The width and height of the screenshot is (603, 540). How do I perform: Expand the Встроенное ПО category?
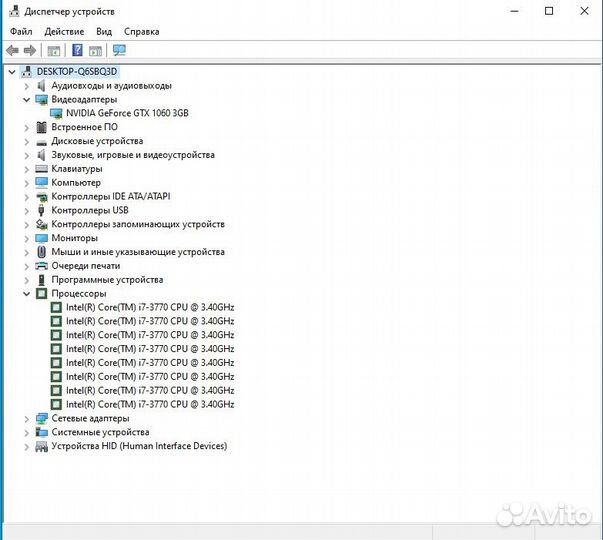[x=27, y=128]
